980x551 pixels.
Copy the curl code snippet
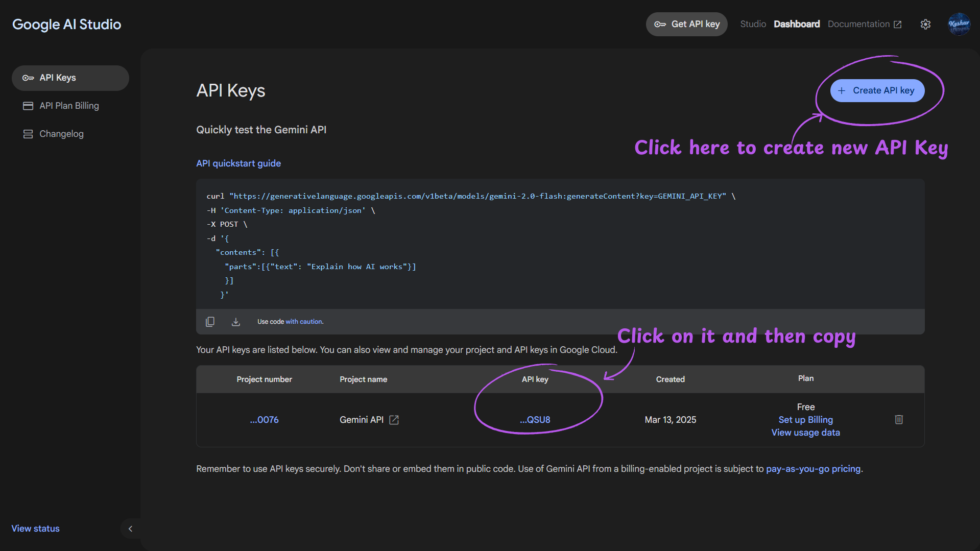pos(210,322)
